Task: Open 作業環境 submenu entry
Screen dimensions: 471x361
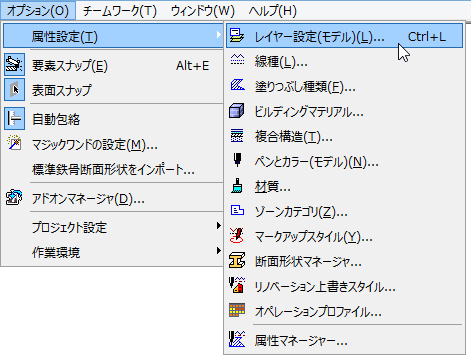Action: click(x=113, y=252)
